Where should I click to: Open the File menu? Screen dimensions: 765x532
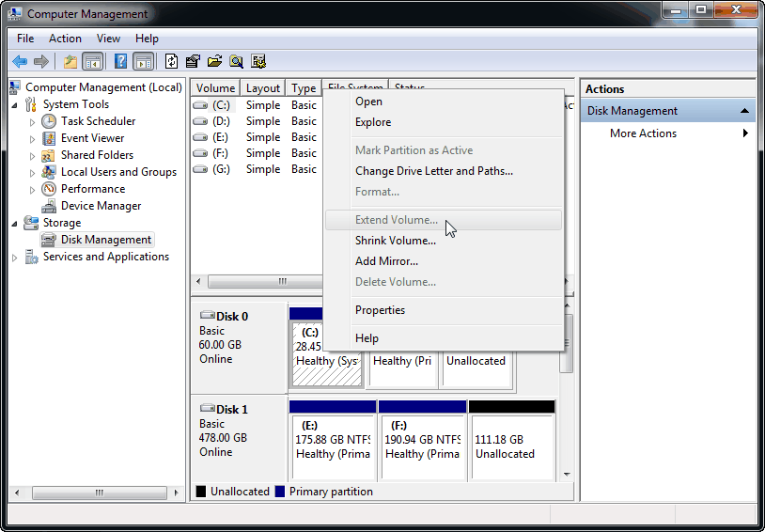pyautogui.click(x=25, y=39)
